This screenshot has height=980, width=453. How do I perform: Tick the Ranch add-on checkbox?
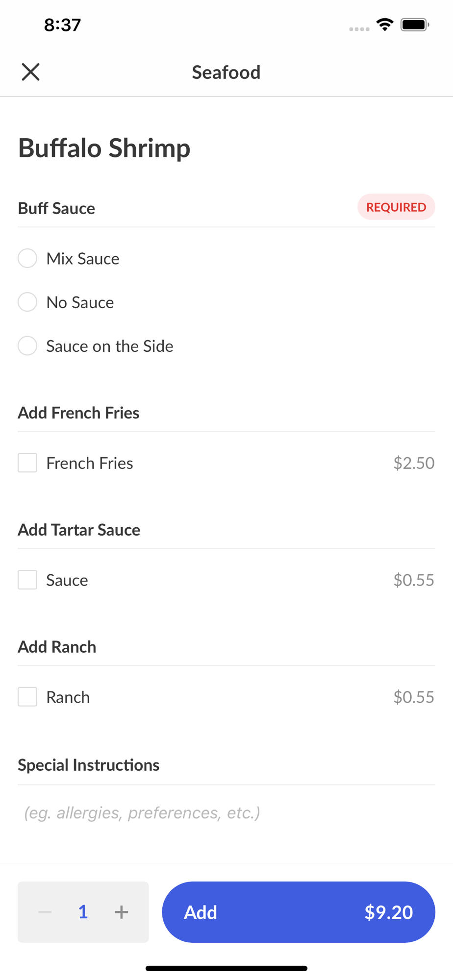point(27,697)
